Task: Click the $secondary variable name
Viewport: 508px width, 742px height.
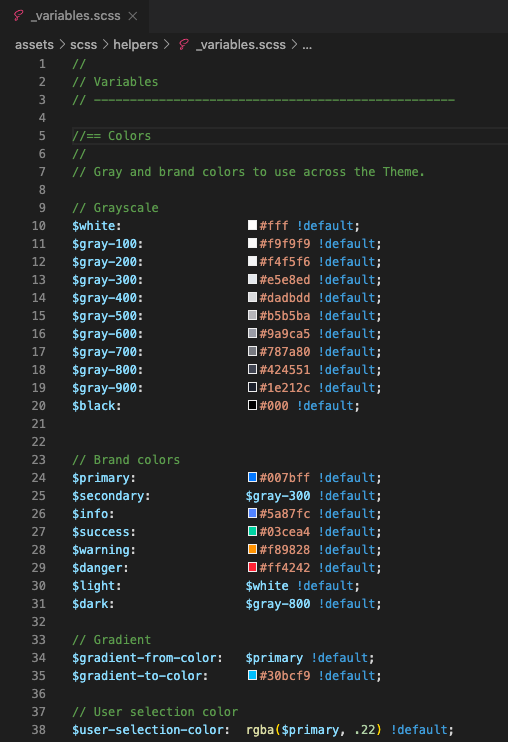Action: click(x=108, y=495)
